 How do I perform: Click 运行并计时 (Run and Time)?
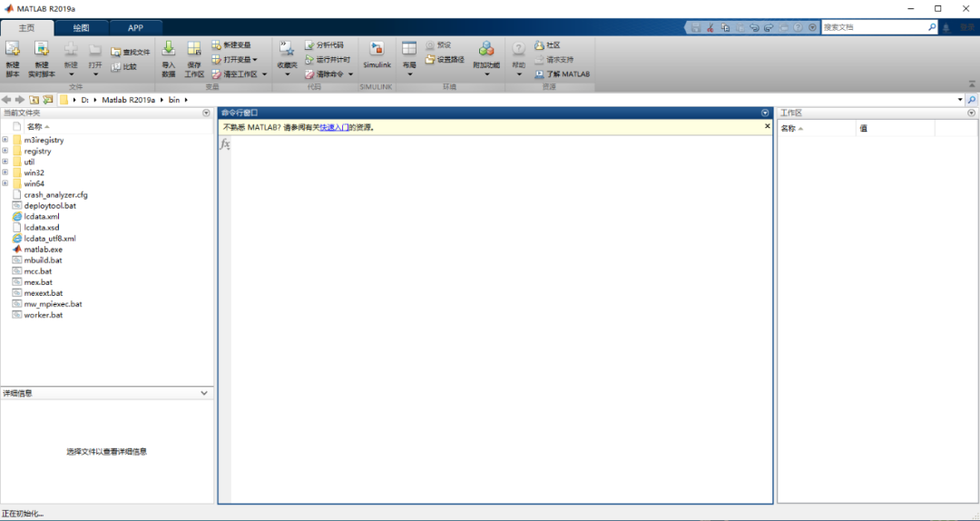coord(327,59)
